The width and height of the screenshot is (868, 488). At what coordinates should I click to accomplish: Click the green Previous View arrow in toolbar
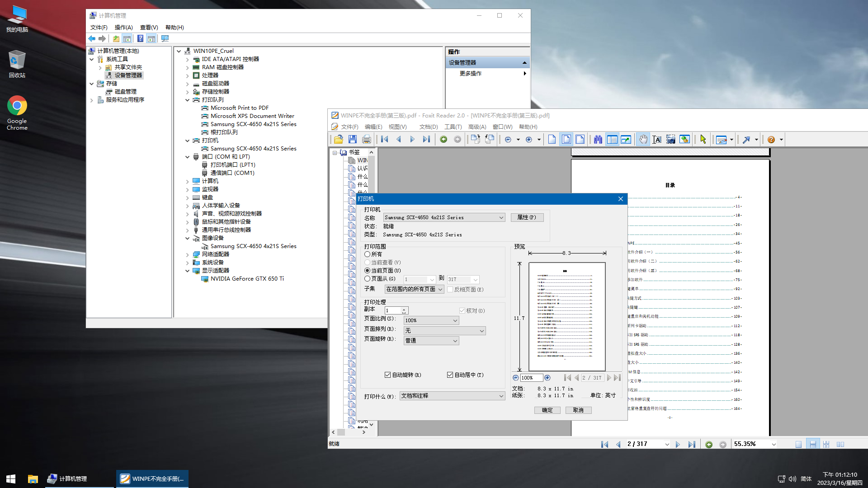[443, 140]
